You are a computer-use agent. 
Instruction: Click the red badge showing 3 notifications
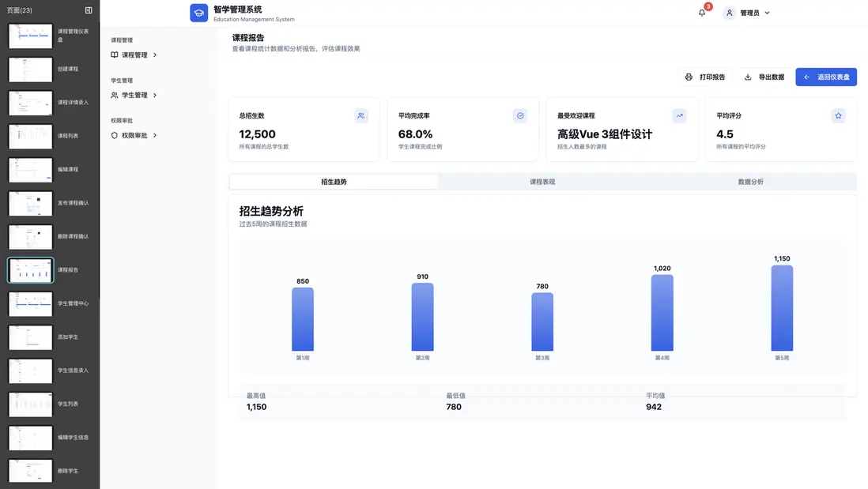[708, 6]
